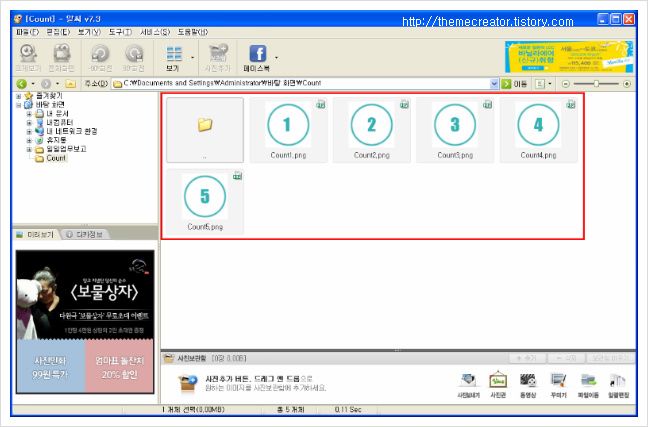Select 휴지통 in the folder tree
Image resolution: width=648 pixels, height=427 pixels.
coord(56,141)
